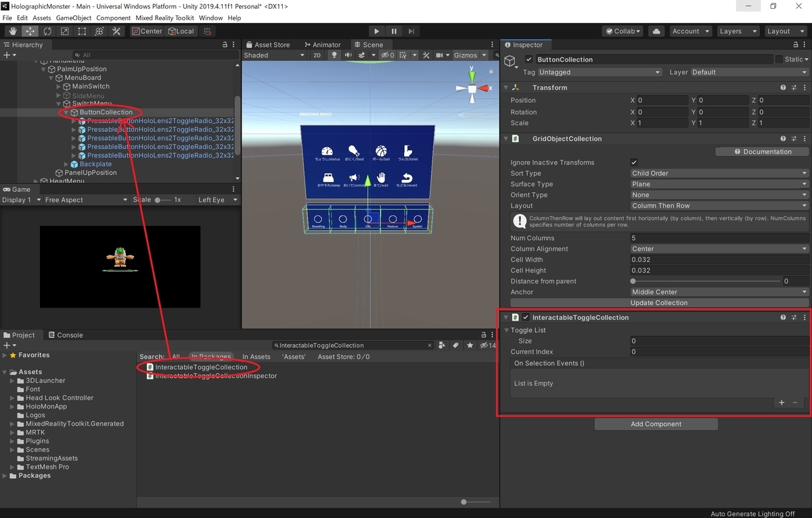Image resolution: width=812 pixels, height=518 pixels.
Task: Toggle Local handle rotation button
Action: tap(180, 31)
